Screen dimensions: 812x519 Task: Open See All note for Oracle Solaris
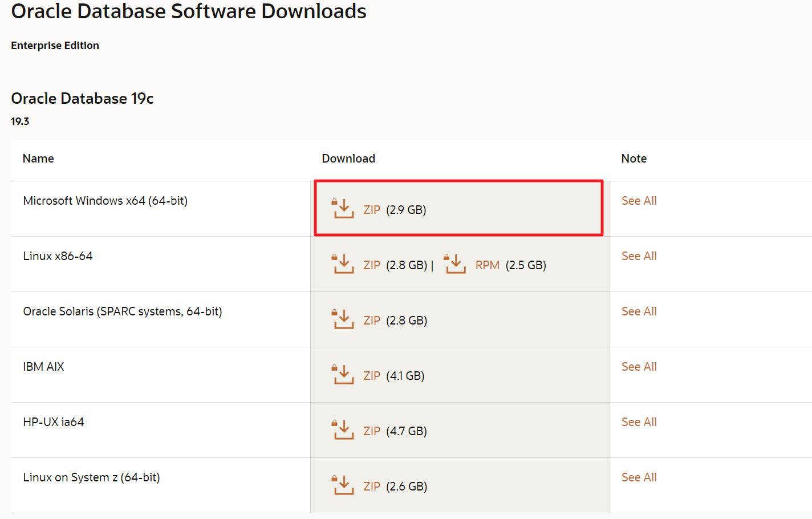(x=639, y=311)
